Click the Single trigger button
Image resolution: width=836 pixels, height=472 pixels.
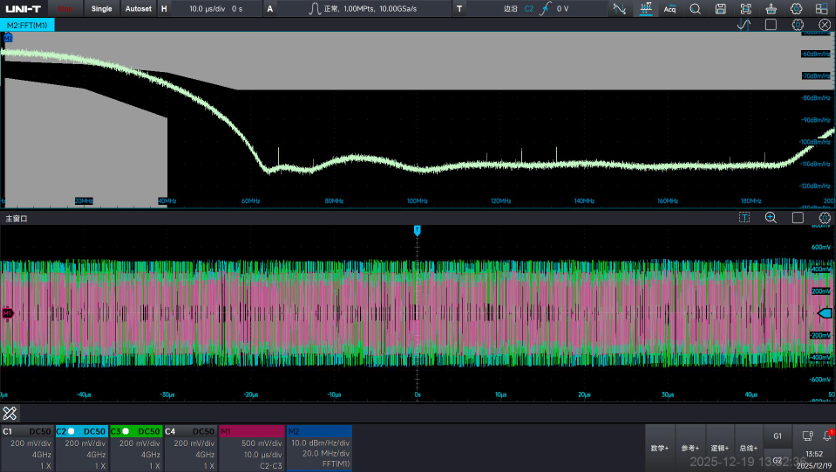click(x=101, y=9)
